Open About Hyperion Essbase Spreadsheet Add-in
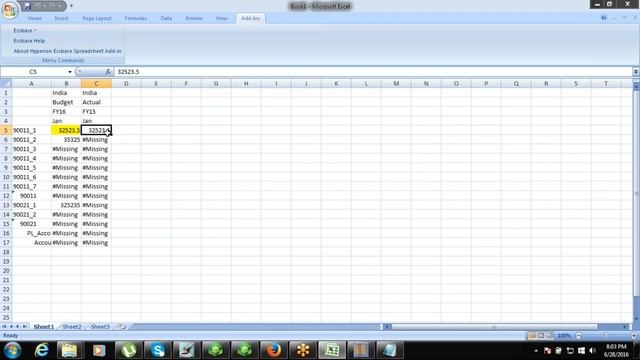 pos(67,51)
